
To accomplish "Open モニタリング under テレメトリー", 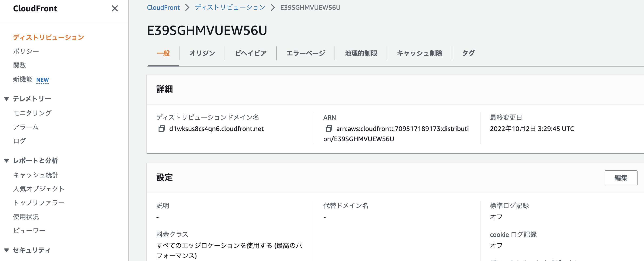I will (x=33, y=113).
